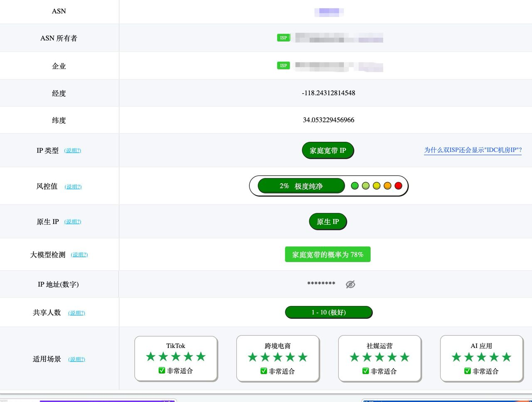Click the 经度 row label

click(59, 93)
